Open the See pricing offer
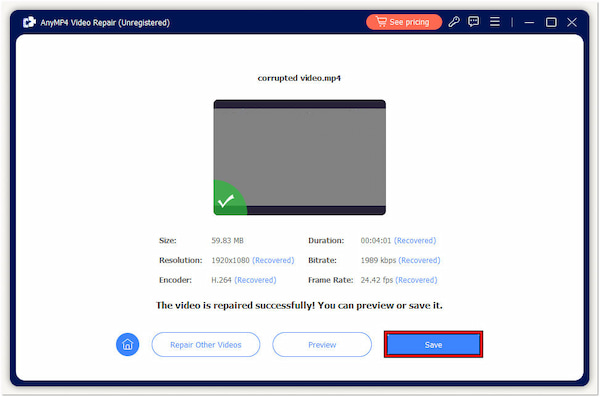600x397 pixels. coord(404,22)
